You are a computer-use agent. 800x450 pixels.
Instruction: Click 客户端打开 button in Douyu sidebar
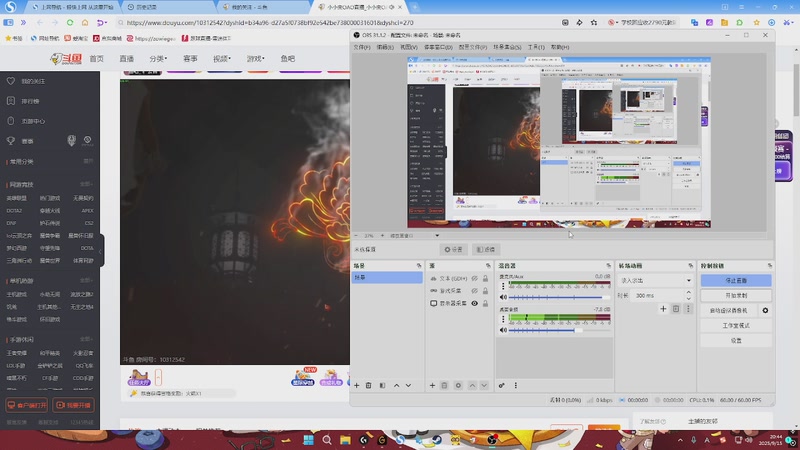pyautogui.click(x=27, y=405)
